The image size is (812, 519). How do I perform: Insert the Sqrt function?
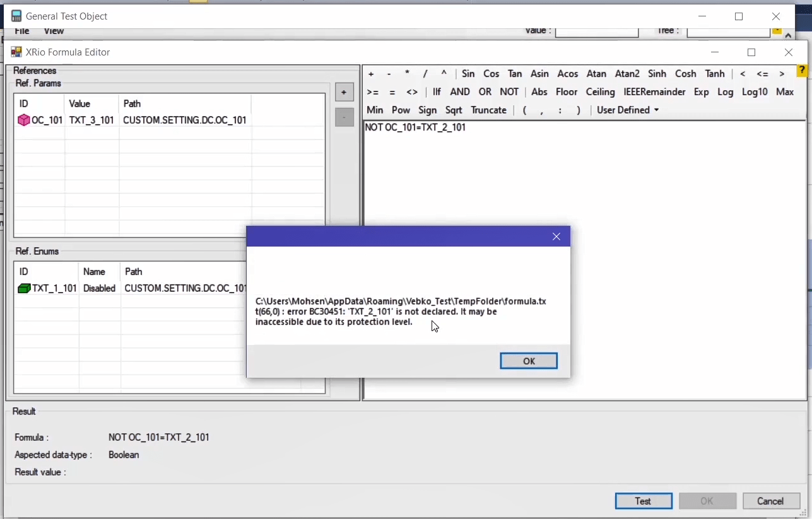[454, 110]
